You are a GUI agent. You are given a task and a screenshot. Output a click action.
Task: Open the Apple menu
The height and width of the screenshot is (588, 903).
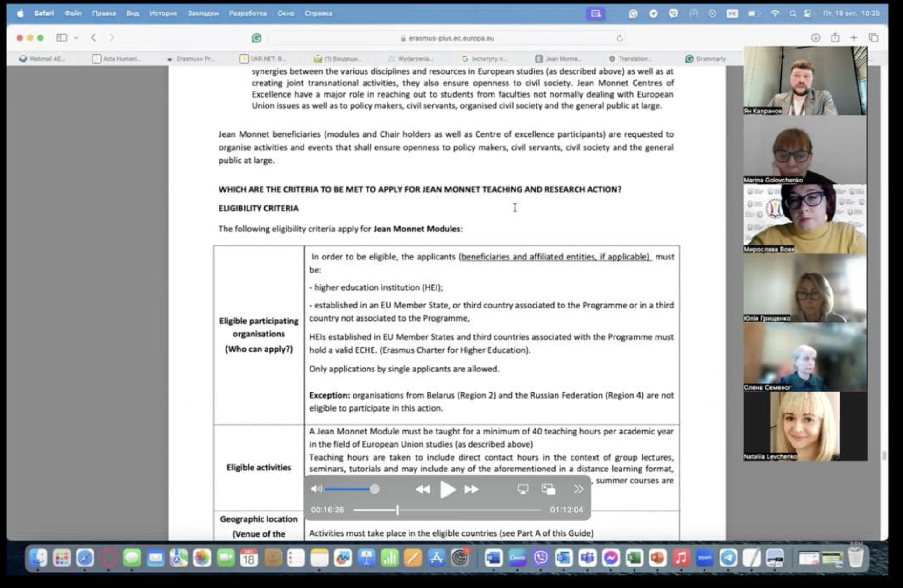click(x=21, y=14)
